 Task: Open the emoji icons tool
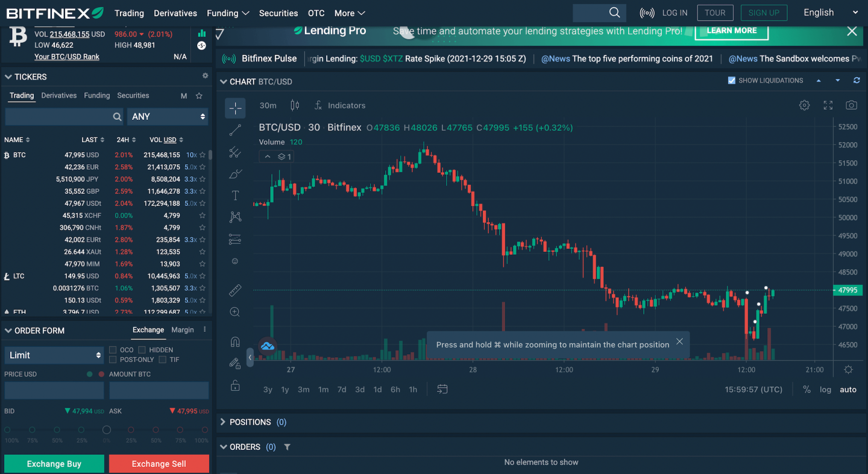coord(235,261)
